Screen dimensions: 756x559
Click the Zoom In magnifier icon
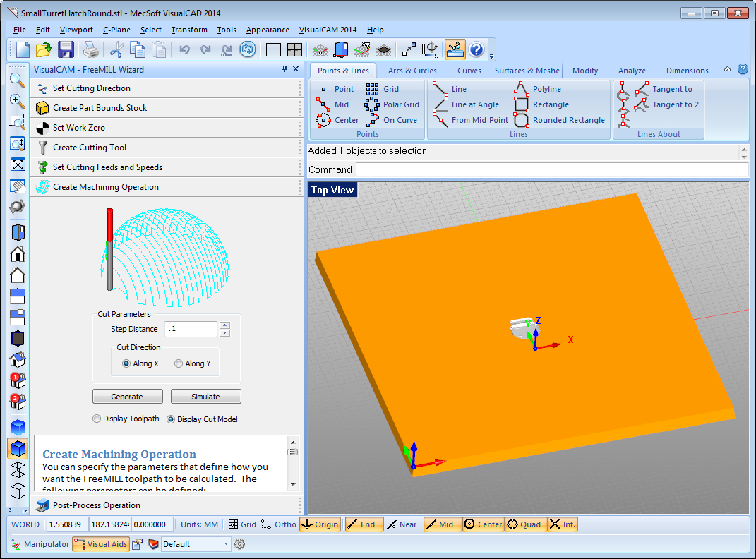[18, 101]
